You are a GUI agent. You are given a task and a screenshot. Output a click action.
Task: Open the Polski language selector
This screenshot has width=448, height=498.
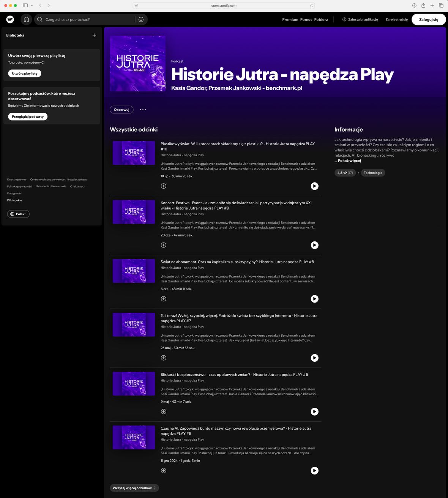coord(18,214)
